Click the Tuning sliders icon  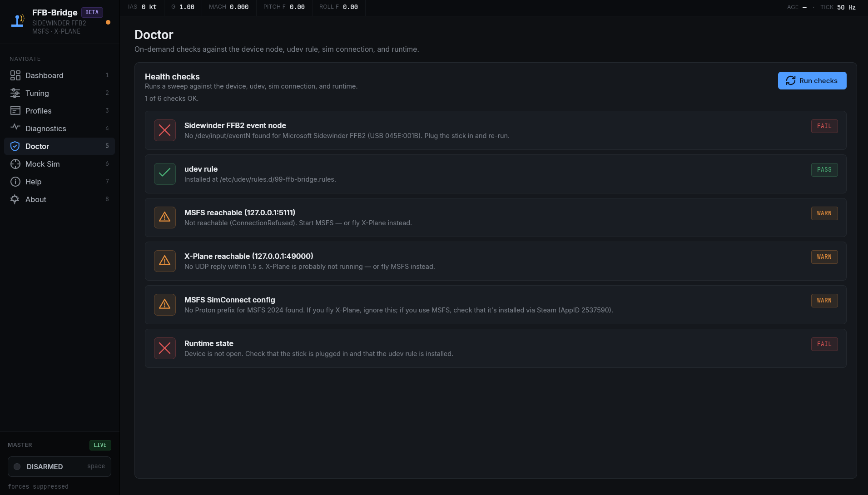point(15,93)
